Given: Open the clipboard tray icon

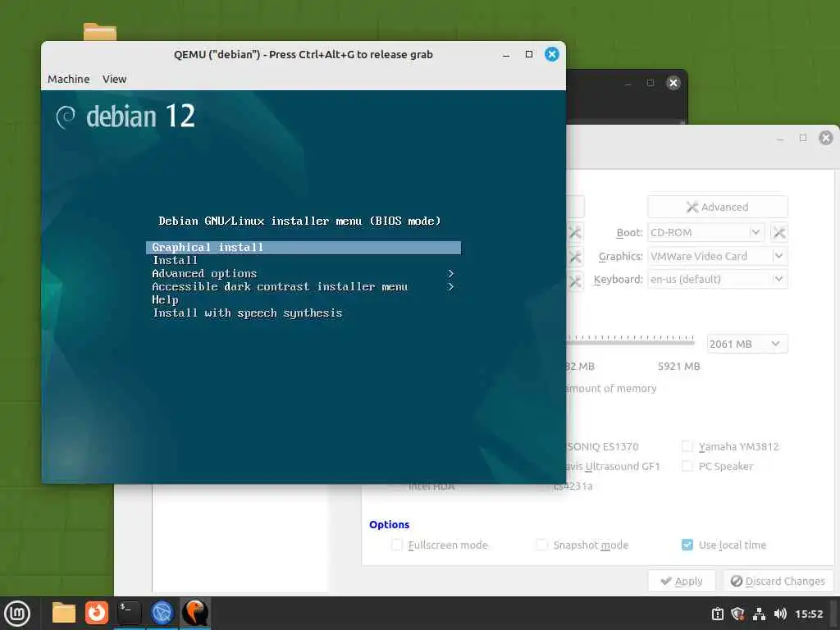Looking at the screenshot, I should tap(717, 614).
